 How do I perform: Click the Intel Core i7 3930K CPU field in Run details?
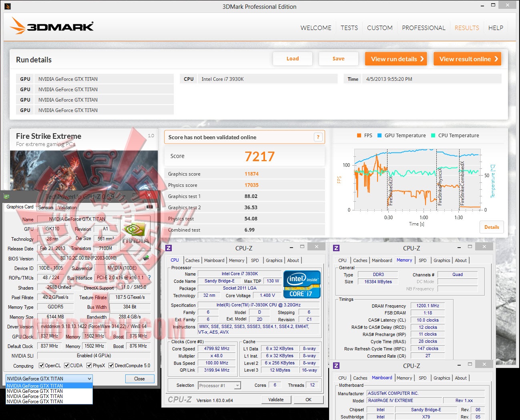[x=267, y=79]
